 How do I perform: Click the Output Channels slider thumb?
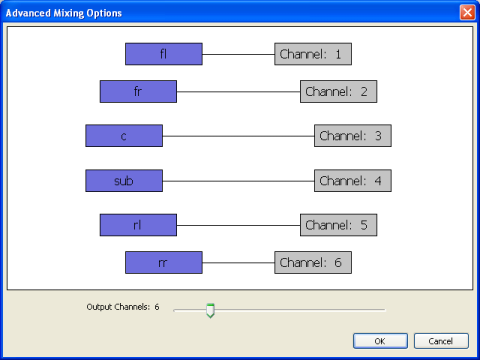coord(210,310)
